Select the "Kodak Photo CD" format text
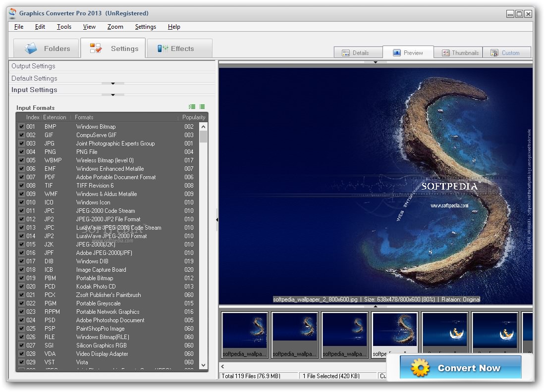Viewport: 545px width, 392px height. pos(96,287)
